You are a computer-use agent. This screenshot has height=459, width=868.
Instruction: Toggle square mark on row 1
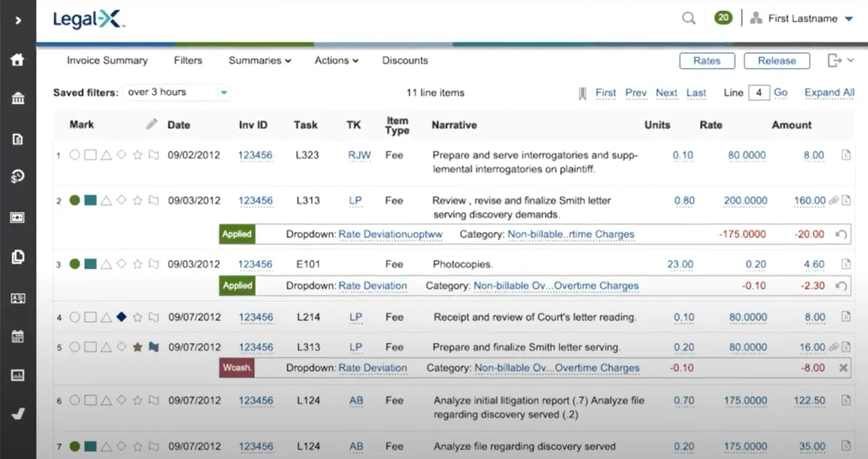point(90,155)
